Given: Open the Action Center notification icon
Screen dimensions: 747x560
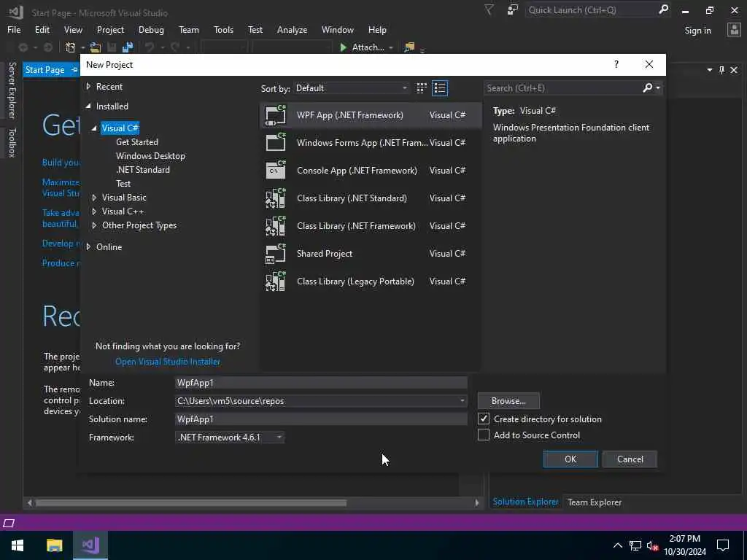Looking at the screenshot, I should click(723, 545).
